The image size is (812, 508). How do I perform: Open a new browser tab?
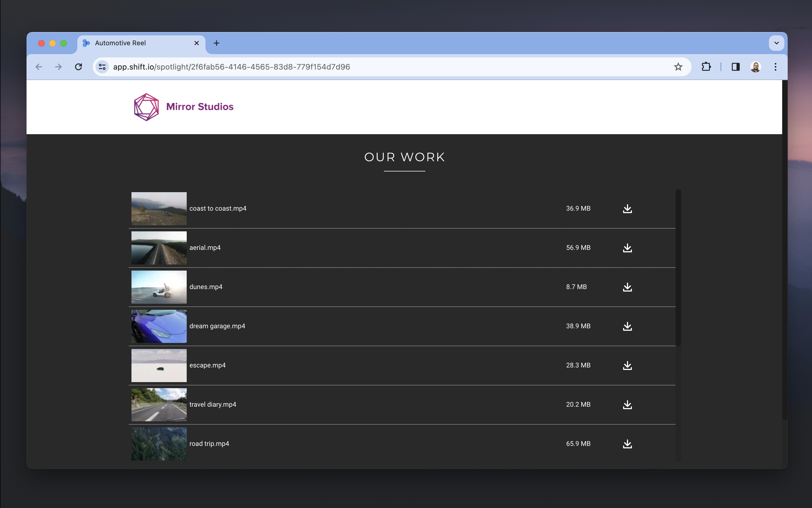click(217, 43)
